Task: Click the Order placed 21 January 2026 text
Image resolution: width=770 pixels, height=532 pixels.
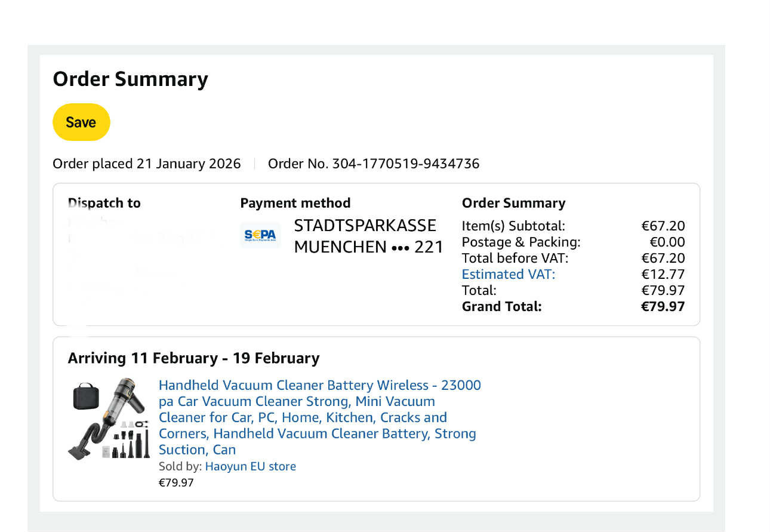Action: [147, 164]
